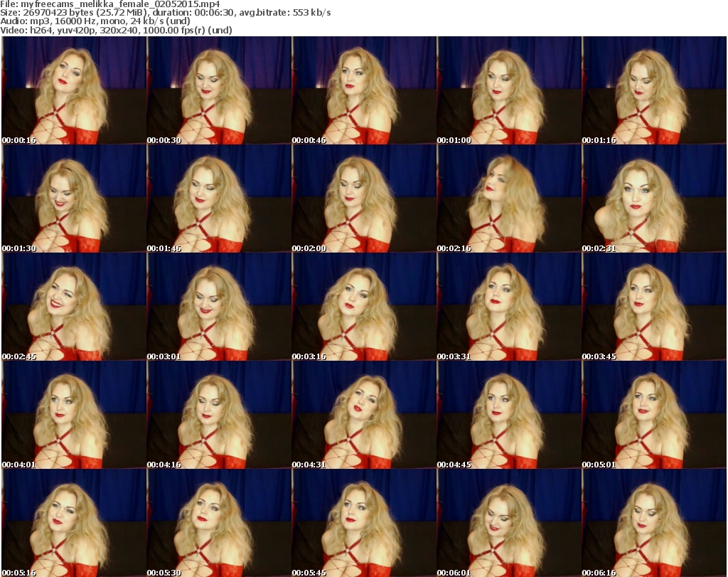Click the thumbnail frame at 00:02:45

[x=74, y=307]
